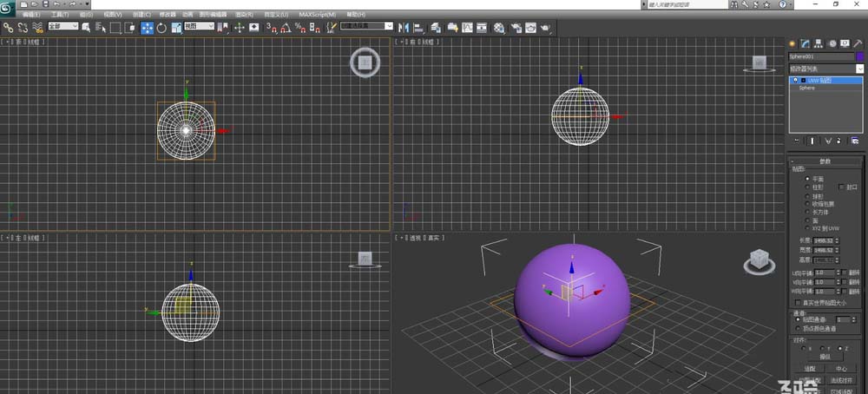Toggle the Percent Snap button
The width and height of the screenshot is (868, 394).
click(x=300, y=27)
